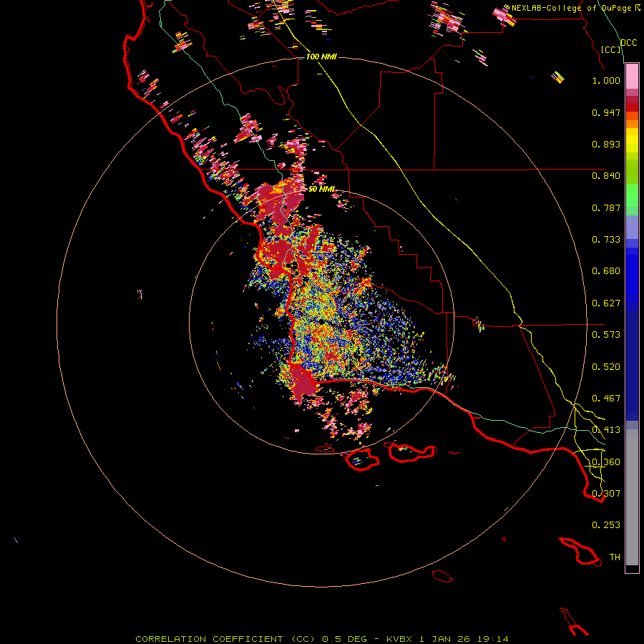Click the [CC] product label
The image size is (644, 644).
(x=611, y=49)
